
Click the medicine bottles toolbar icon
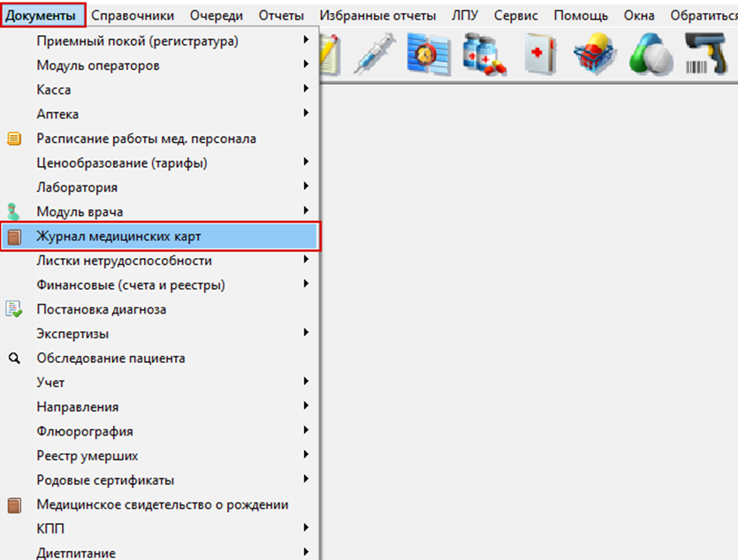[483, 54]
